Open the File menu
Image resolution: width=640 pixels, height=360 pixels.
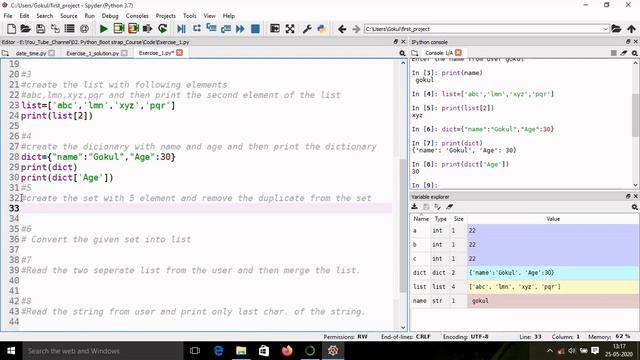pyautogui.click(x=8, y=16)
